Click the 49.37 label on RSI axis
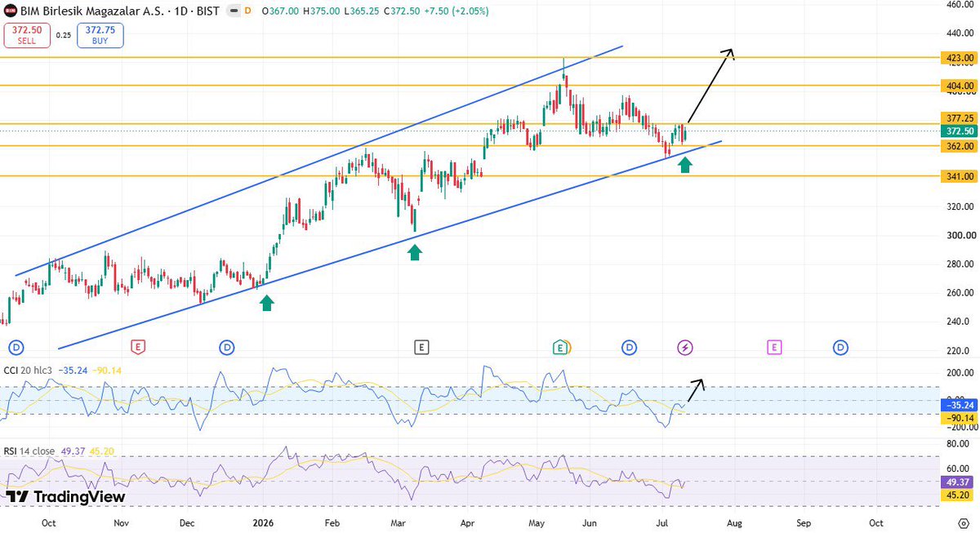Viewport: 980px width, 533px height. click(957, 482)
